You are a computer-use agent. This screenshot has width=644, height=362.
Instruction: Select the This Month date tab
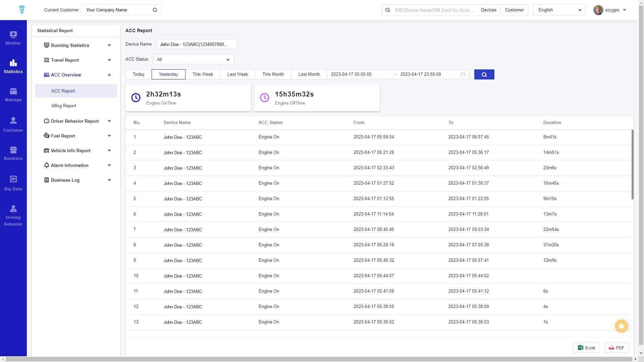click(273, 74)
